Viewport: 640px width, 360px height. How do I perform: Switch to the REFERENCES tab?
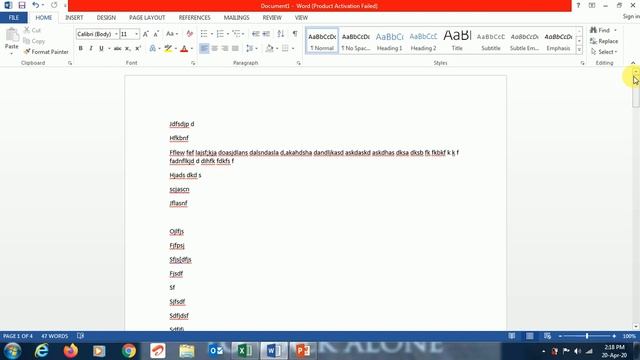pos(194,18)
